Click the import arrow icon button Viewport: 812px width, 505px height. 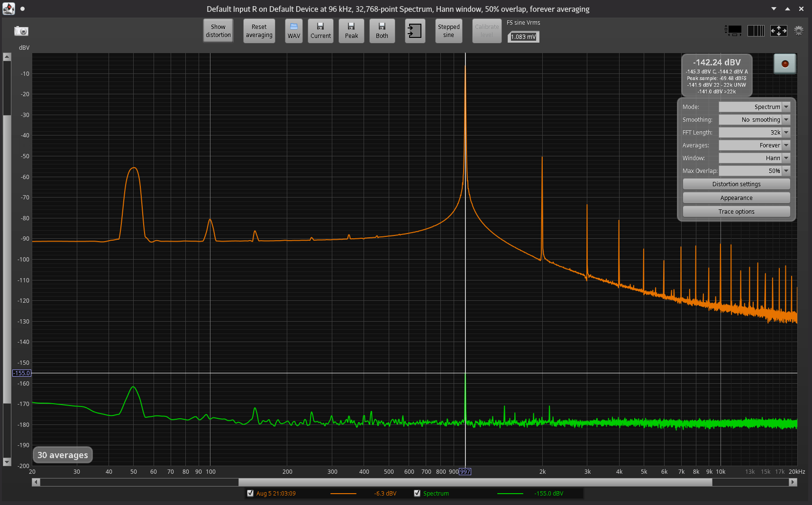pos(415,31)
